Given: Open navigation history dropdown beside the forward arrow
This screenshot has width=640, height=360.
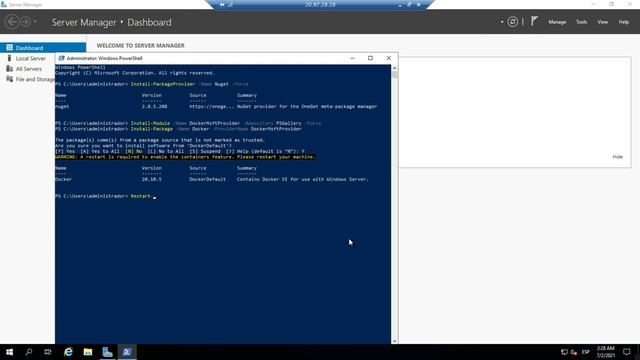Looking at the screenshot, I should (35, 22).
